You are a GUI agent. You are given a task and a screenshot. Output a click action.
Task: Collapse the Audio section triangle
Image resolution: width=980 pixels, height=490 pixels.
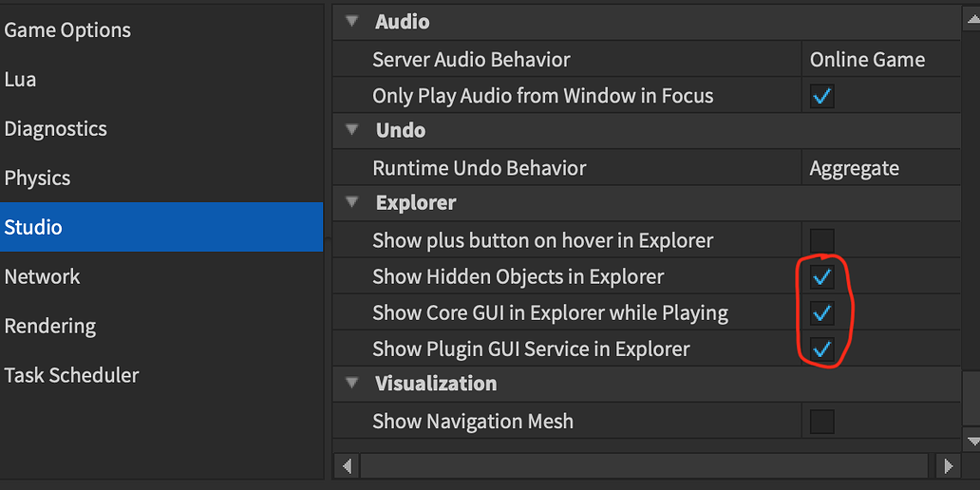point(353,22)
